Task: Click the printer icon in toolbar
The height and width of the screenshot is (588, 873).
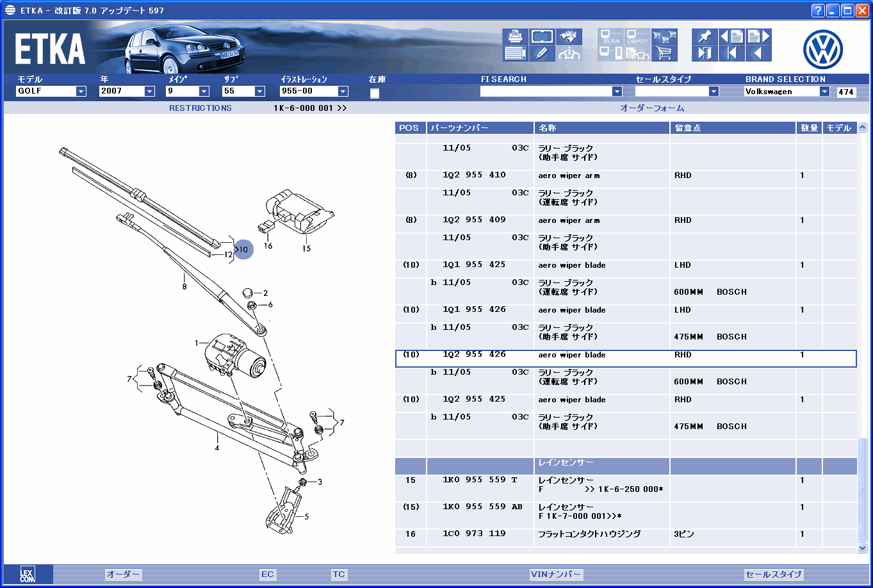Action: [x=515, y=37]
